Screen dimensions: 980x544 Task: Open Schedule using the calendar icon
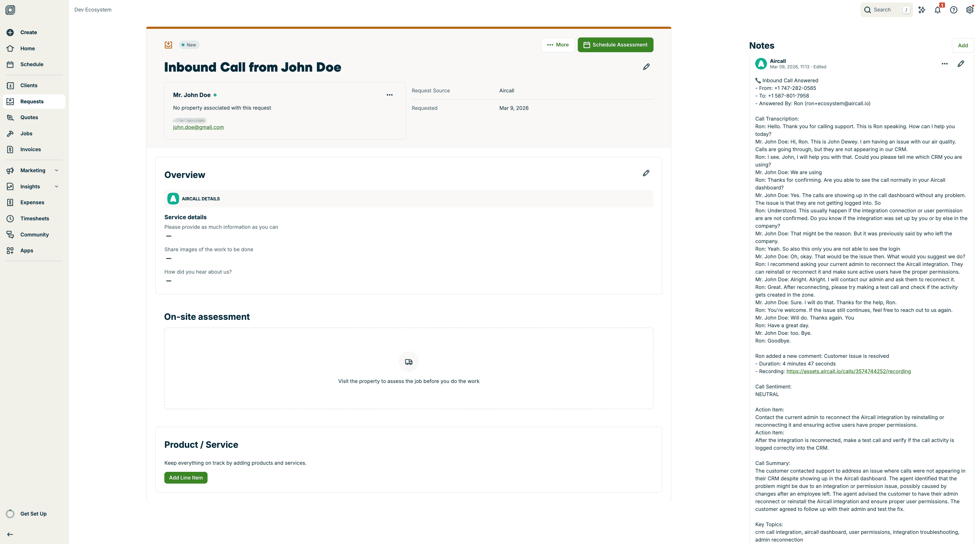pos(10,64)
